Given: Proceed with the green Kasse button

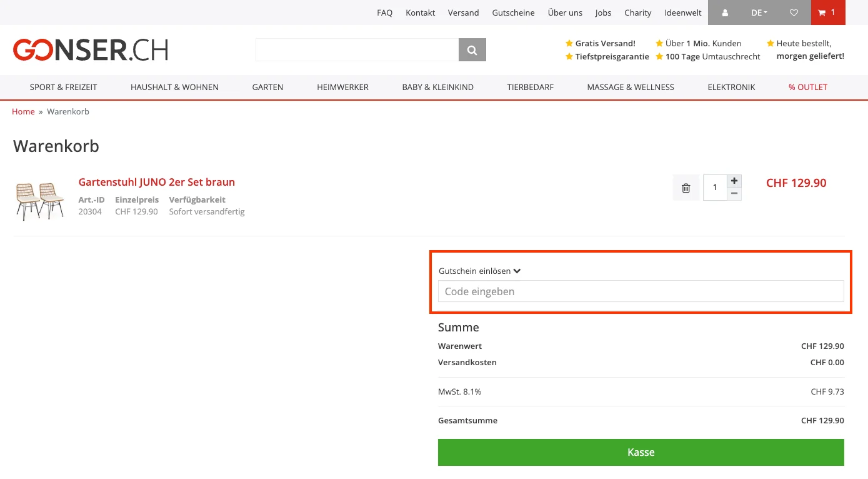Looking at the screenshot, I should (641, 452).
